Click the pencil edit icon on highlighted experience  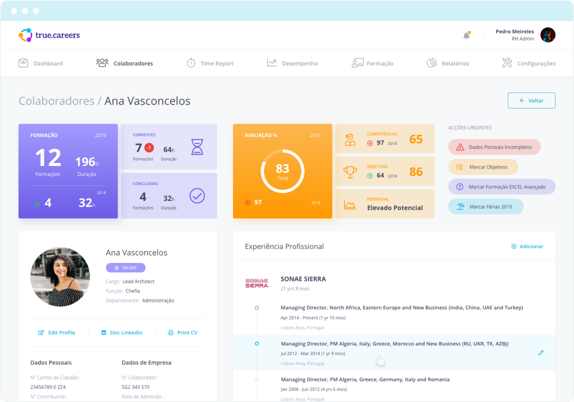tap(541, 353)
